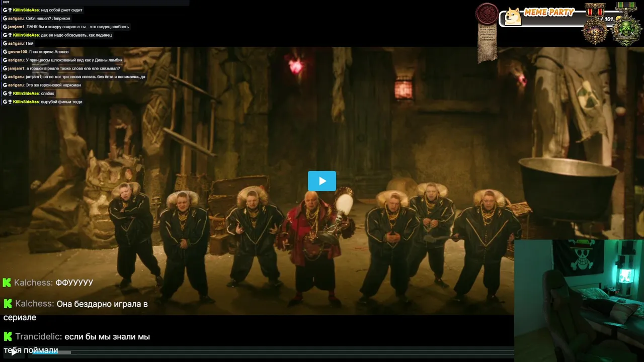This screenshot has height=362, width=644.
Task: Click the red wax seal scroll badge
Action: coord(487,33)
